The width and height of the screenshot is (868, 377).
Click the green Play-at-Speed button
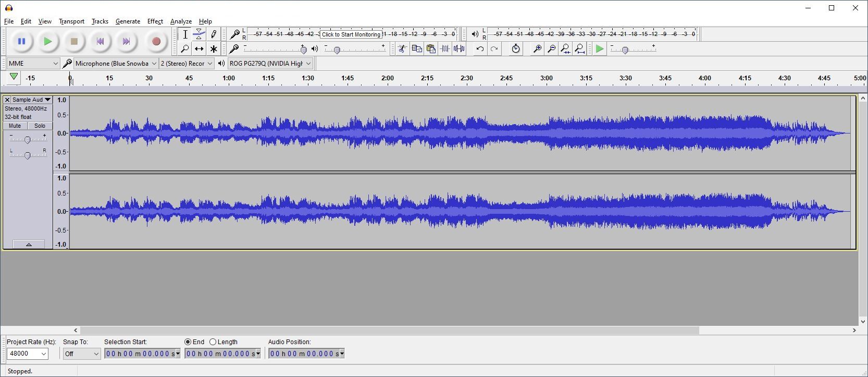coord(600,48)
